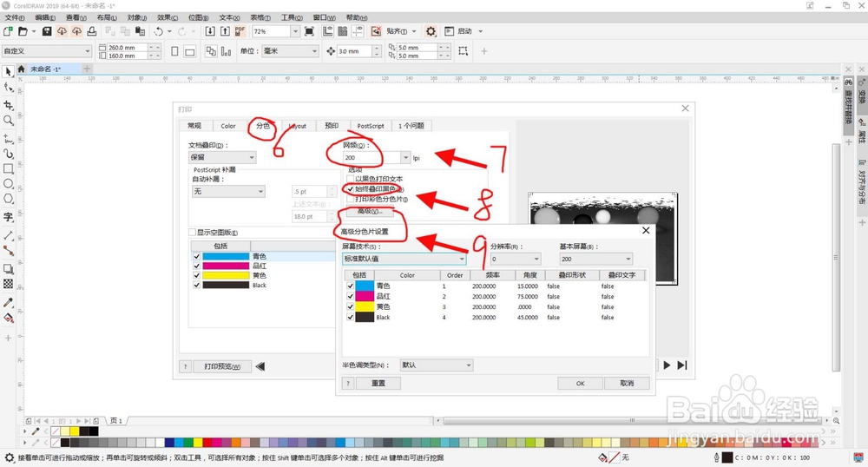Open the resolution dropdown in advanced settings
This screenshot has height=467, width=868.
point(515,259)
